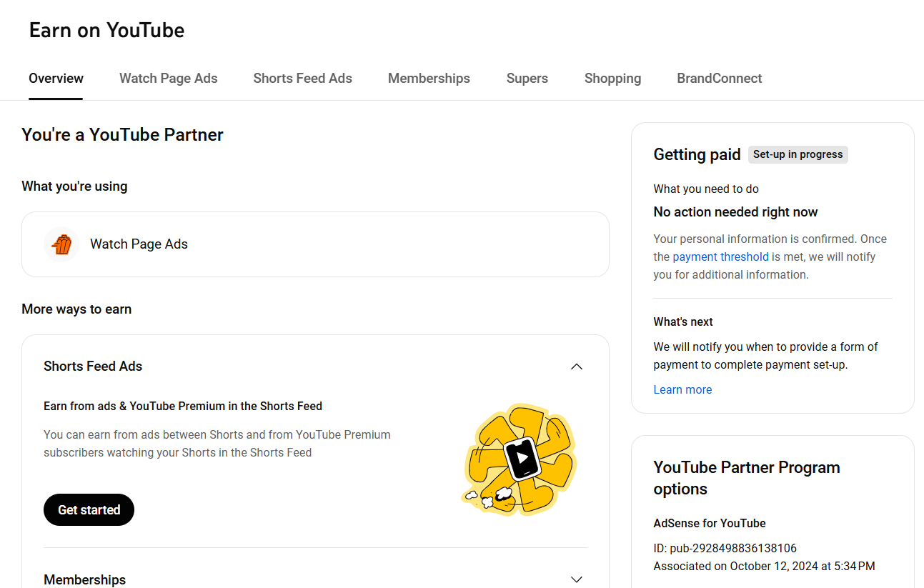Select the Memberships tab
Image resolution: width=924 pixels, height=588 pixels.
click(x=429, y=79)
